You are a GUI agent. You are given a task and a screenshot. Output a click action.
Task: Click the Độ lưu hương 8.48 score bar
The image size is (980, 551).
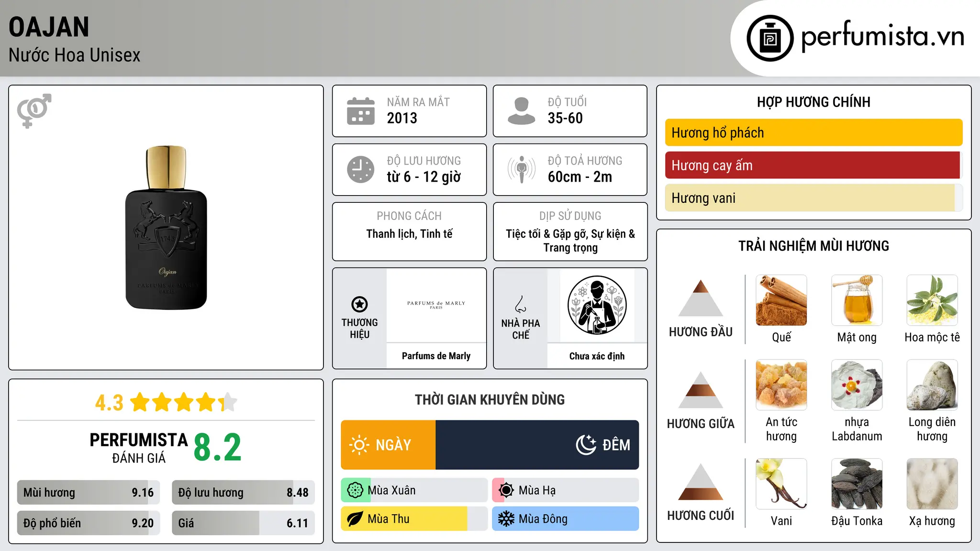pyautogui.click(x=243, y=492)
